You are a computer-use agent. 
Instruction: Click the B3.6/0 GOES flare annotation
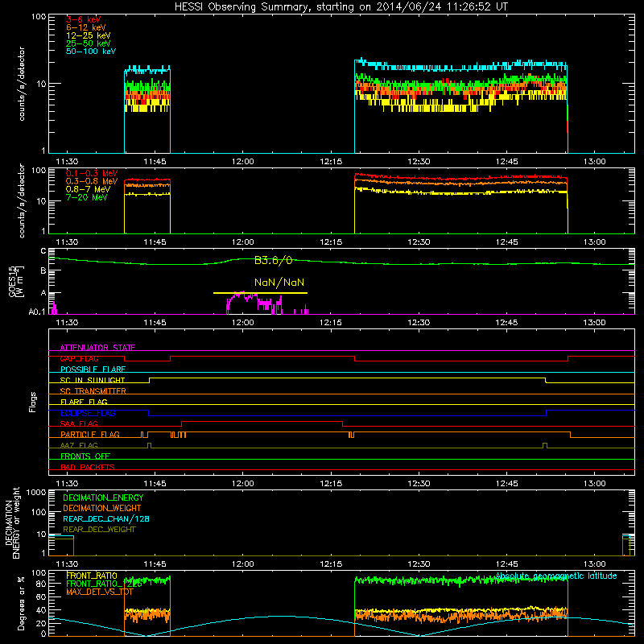[273, 260]
